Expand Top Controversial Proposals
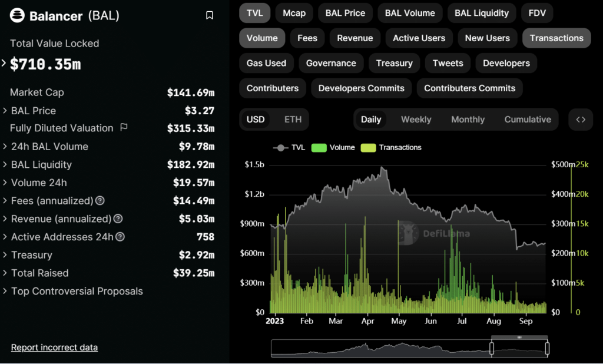Image resolution: width=603 pixels, height=364 pixels. (5, 292)
